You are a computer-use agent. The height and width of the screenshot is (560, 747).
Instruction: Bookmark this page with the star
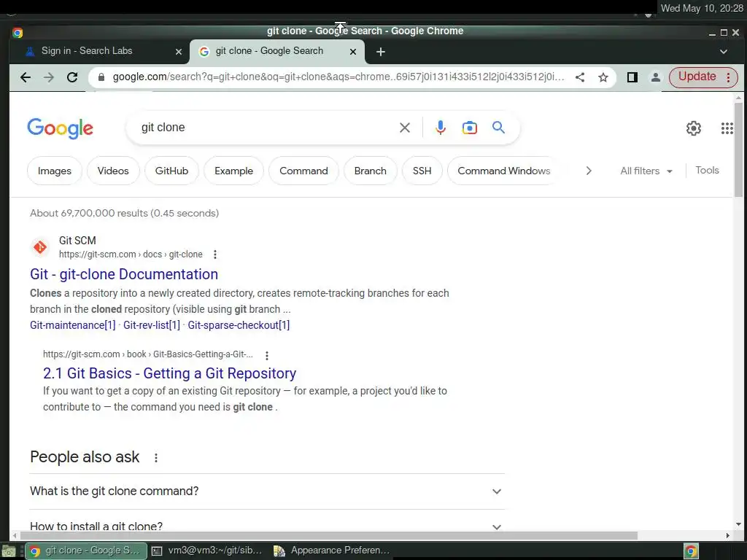(x=603, y=77)
